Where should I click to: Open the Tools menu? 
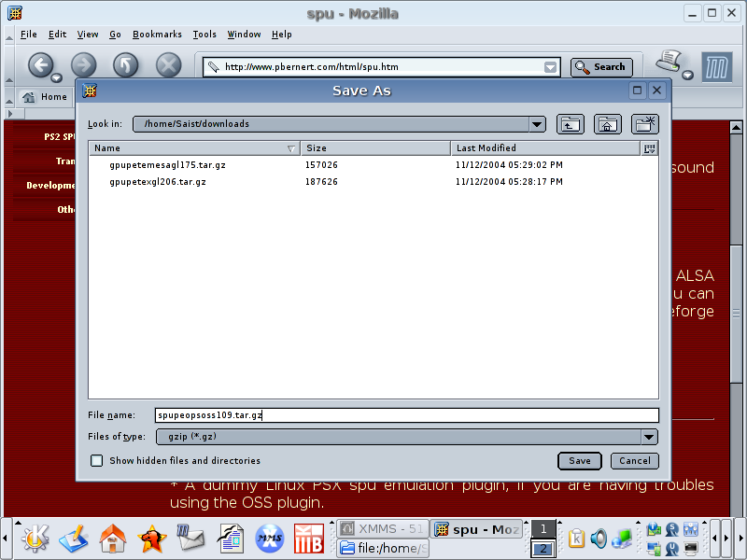tap(204, 35)
